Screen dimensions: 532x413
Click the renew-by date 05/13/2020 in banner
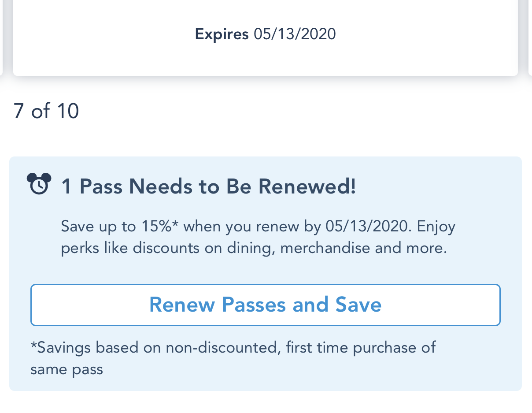(366, 226)
